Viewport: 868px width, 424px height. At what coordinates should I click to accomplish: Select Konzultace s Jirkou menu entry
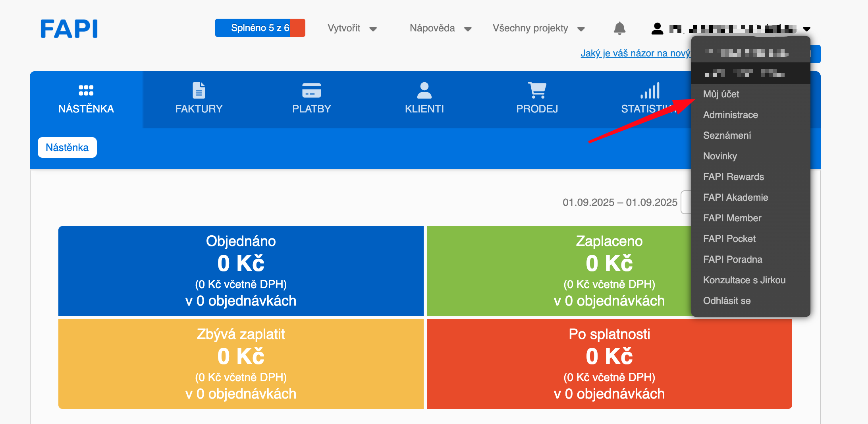(750, 280)
